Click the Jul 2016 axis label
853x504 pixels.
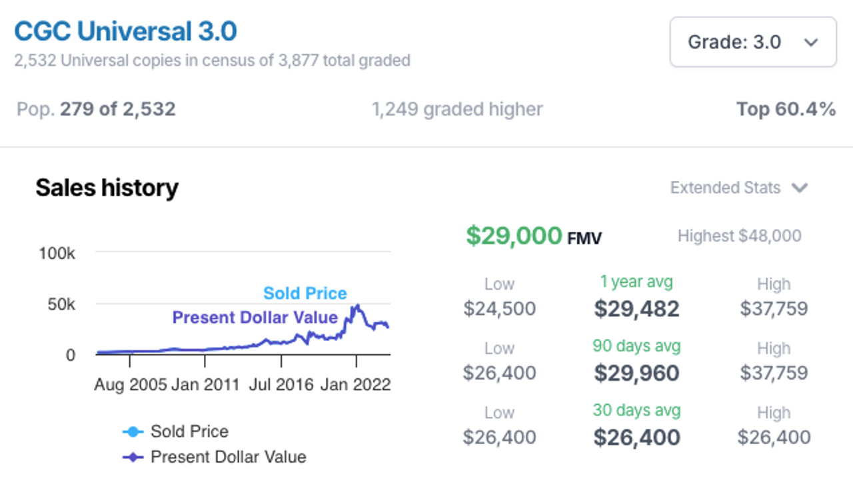[x=281, y=384]
